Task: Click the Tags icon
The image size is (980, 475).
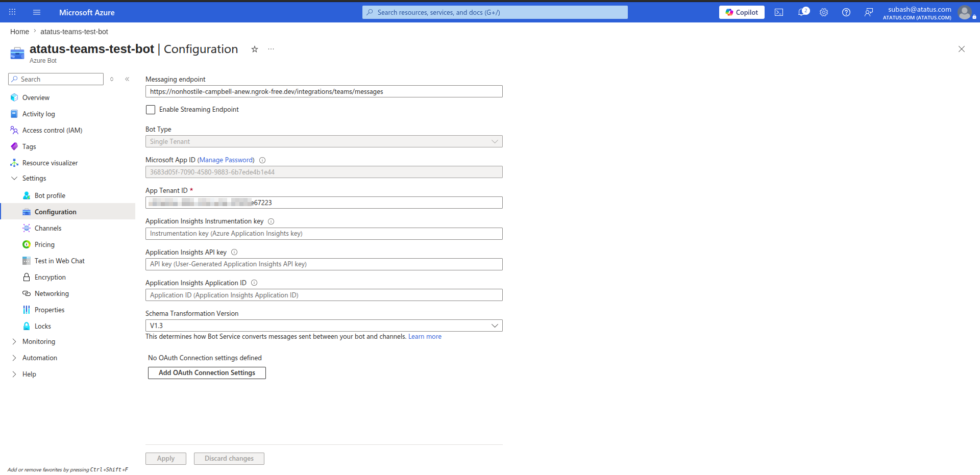Action: tap(14, 146)
